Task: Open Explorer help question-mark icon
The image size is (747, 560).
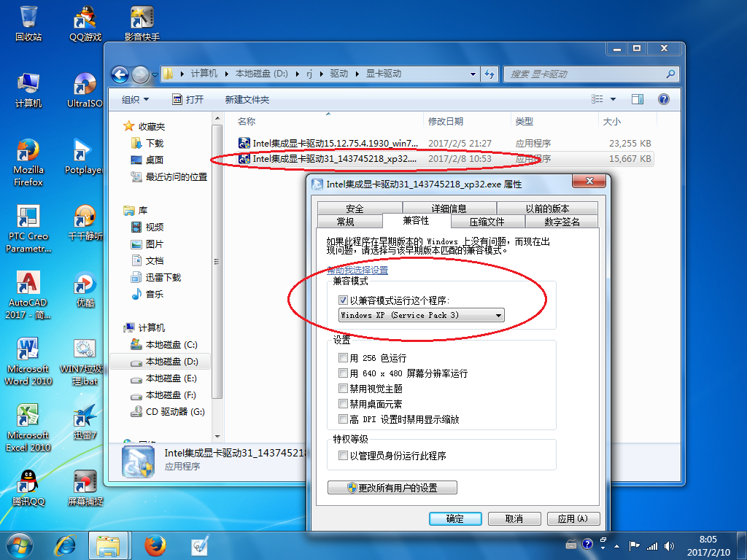Action: 664,99
